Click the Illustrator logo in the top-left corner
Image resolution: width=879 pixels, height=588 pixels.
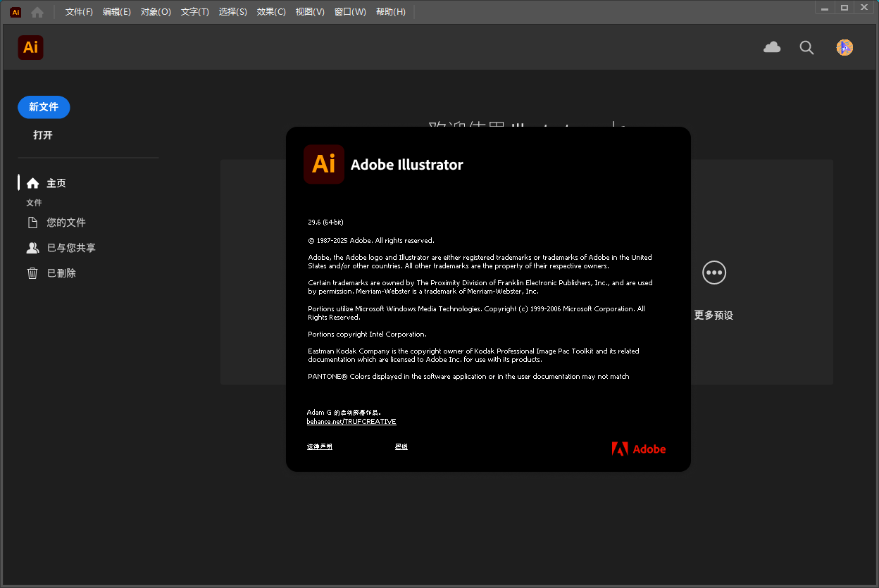(15, 11)
